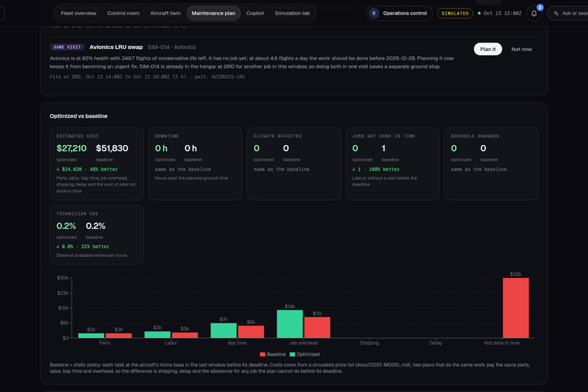This screenshot has height=392, width=588.
Task: Click the green $2k Parts bar
Action: (91, 336)
